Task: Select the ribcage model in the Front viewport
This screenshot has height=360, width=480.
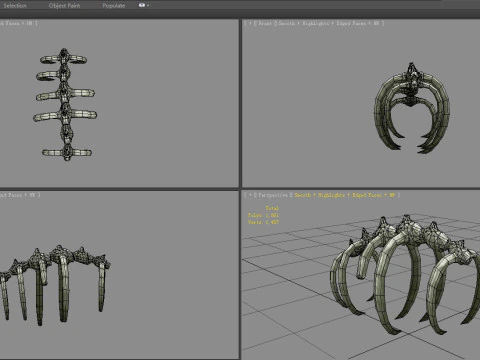Action: point(412,108)
